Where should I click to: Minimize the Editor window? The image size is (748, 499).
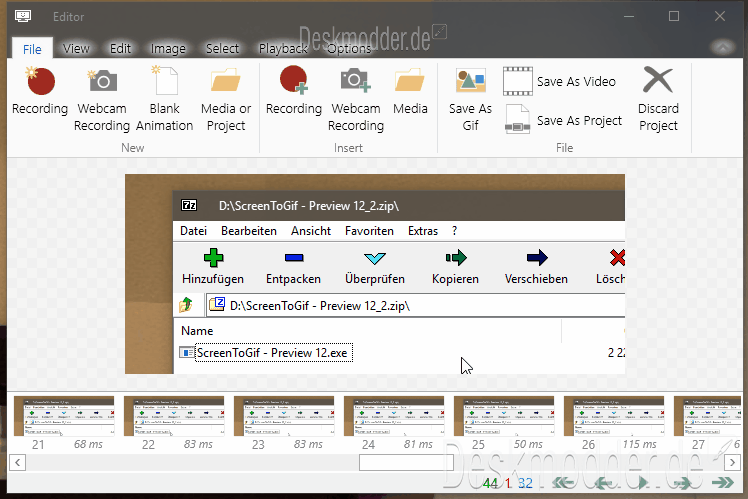coord(629,16)
